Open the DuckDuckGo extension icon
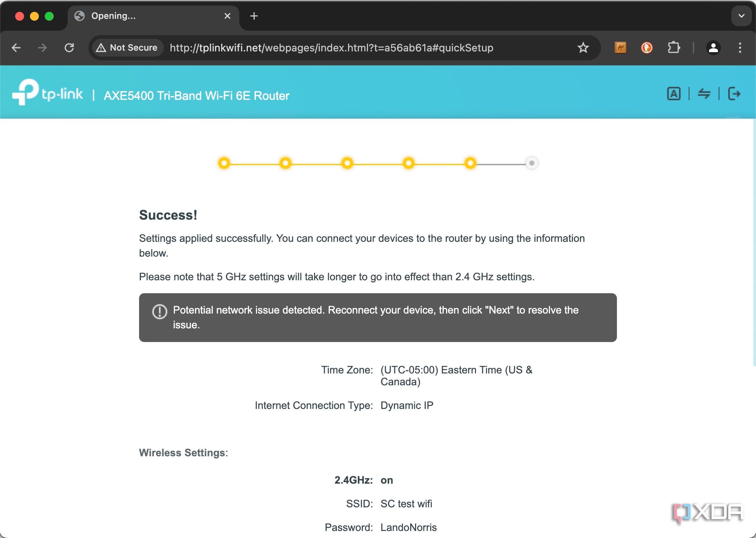756x538 pixels. click(x=647, y=48)
